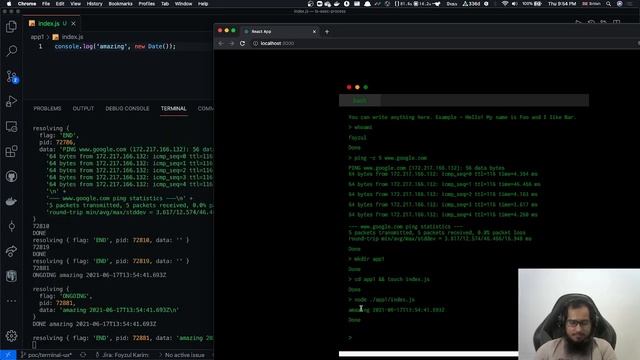
Task: Switch to the DEBUG CONSOLE tab
Action: (x=127, y=109)
